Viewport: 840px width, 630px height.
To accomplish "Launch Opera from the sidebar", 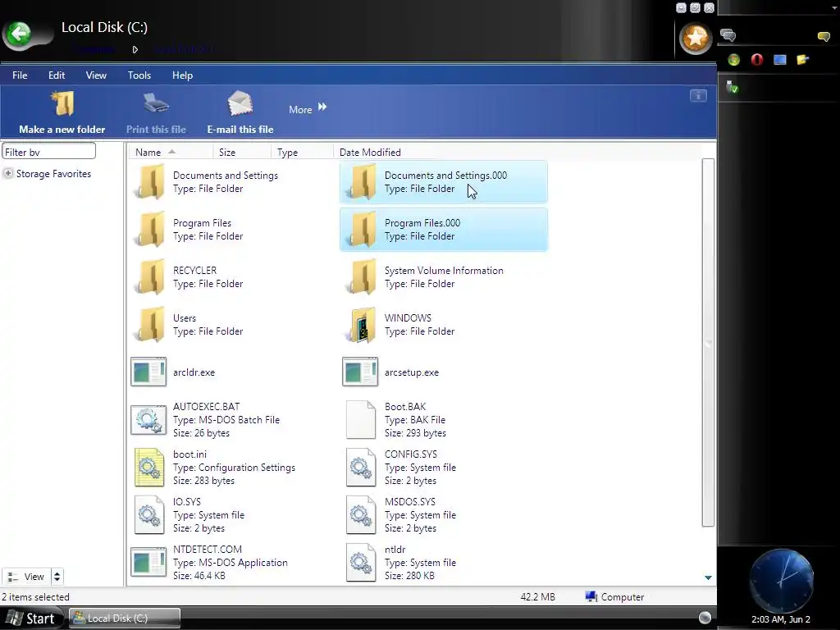I will pyautogui.click(x=756, y=59).
